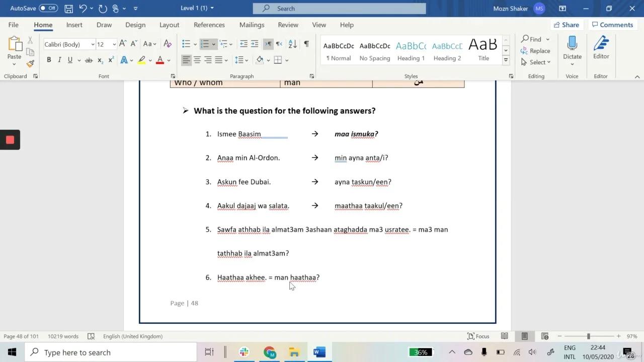Click the Sort icon in Paragraph group
The width and height of the screenshot is (644, 362).
[x=292, y=44]
